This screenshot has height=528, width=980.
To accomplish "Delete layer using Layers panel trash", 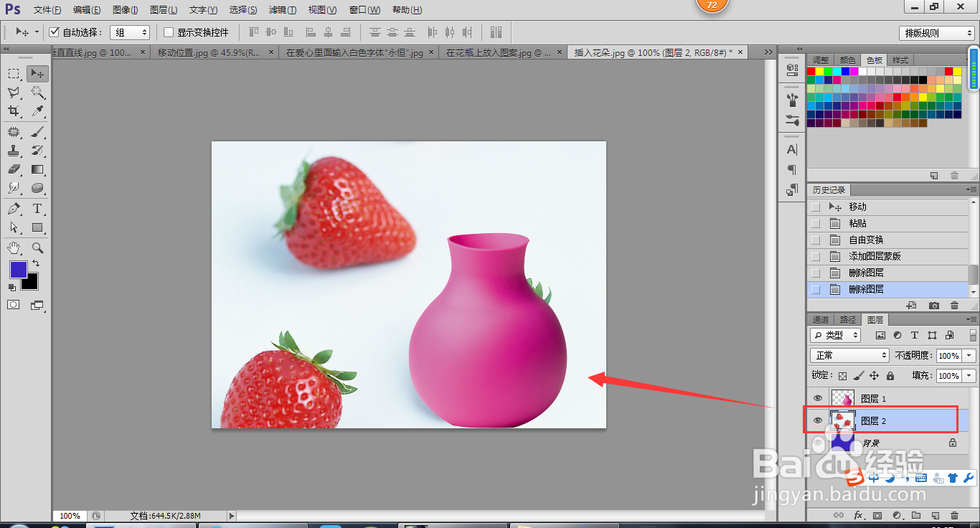I will tap(954, 515).
